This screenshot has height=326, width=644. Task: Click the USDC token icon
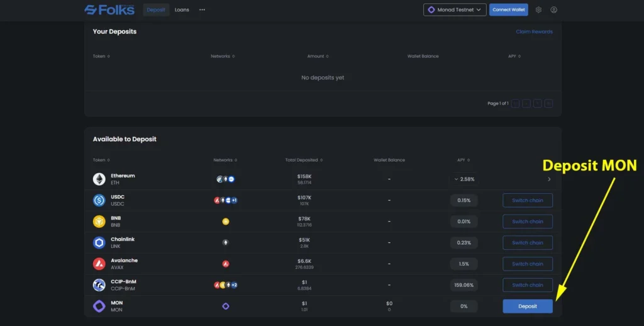(x=99, y=200)
